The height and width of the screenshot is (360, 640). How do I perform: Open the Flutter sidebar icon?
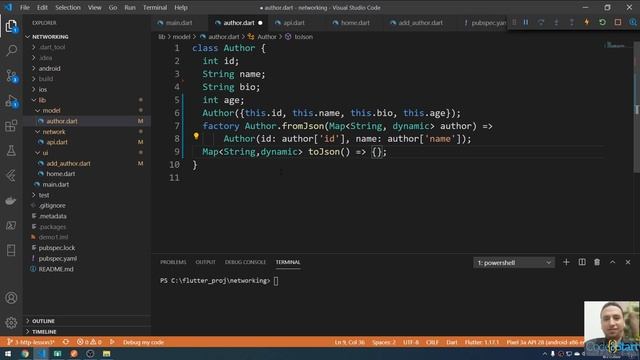click(11, 176)
